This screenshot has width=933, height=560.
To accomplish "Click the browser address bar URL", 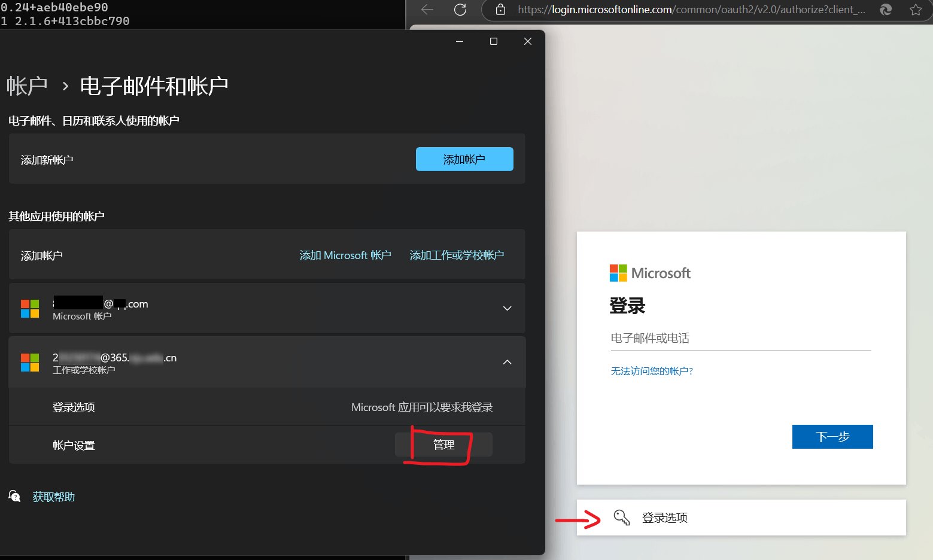I will (x=691, y=10).
